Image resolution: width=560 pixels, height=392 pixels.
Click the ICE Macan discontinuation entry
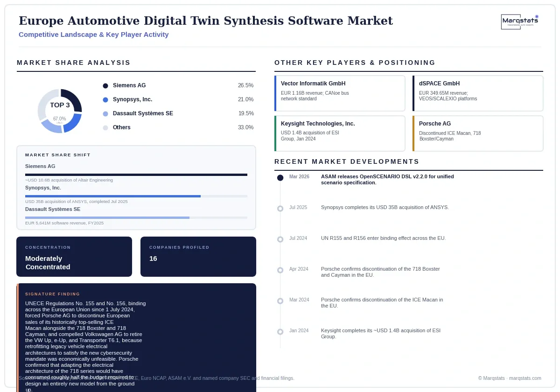(382, 303)
